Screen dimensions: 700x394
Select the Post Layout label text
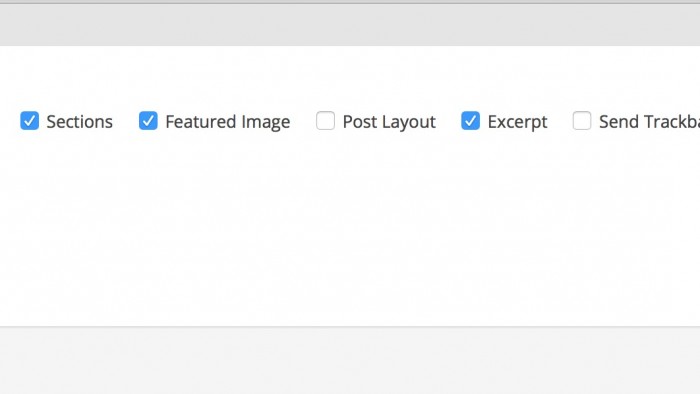(389, 122)
